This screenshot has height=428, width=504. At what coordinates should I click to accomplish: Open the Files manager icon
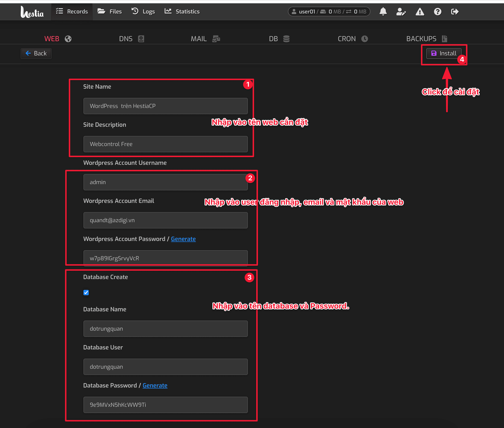point(102,11)
